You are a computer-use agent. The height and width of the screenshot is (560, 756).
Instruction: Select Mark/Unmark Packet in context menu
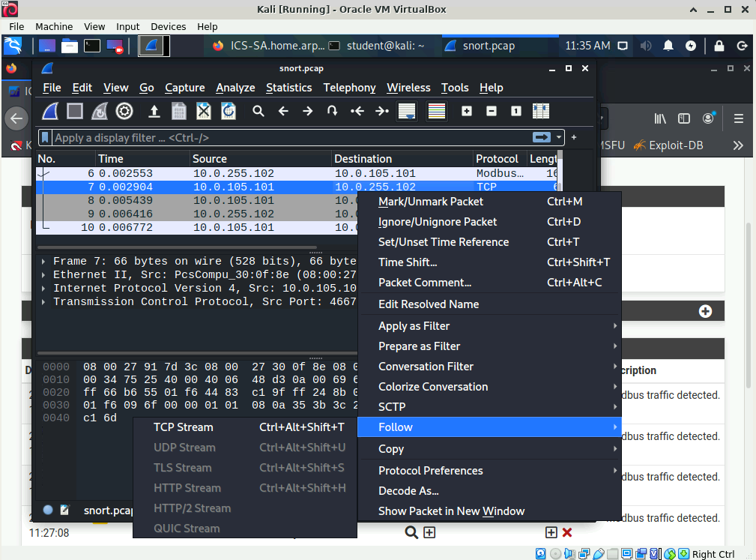pyautogui.click(x=489, y=202)
